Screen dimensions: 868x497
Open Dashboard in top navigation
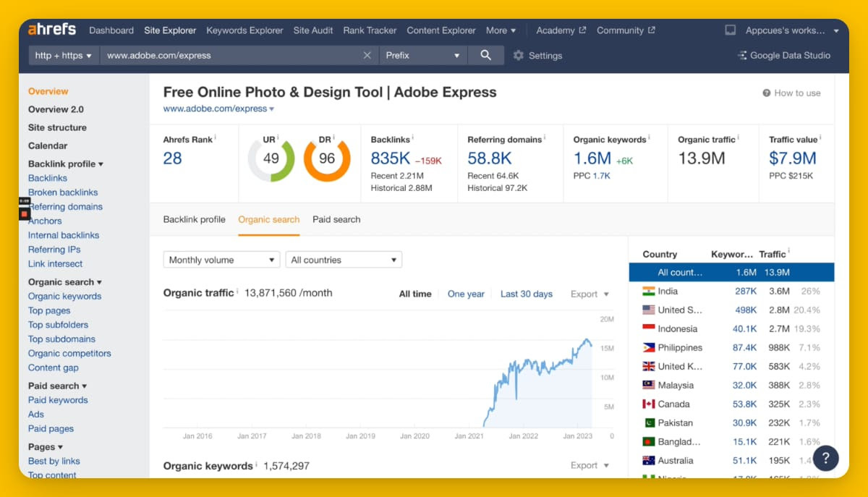point(111,30)
